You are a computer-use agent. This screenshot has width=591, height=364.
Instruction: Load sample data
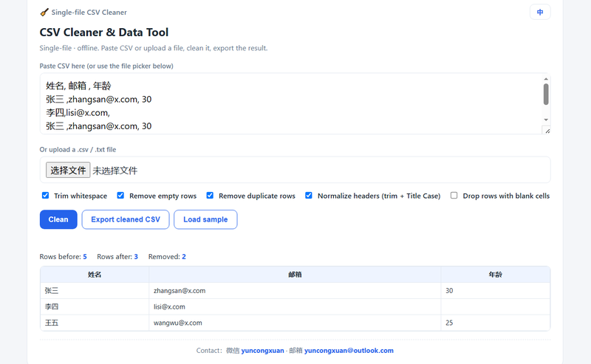coord(205,219)
